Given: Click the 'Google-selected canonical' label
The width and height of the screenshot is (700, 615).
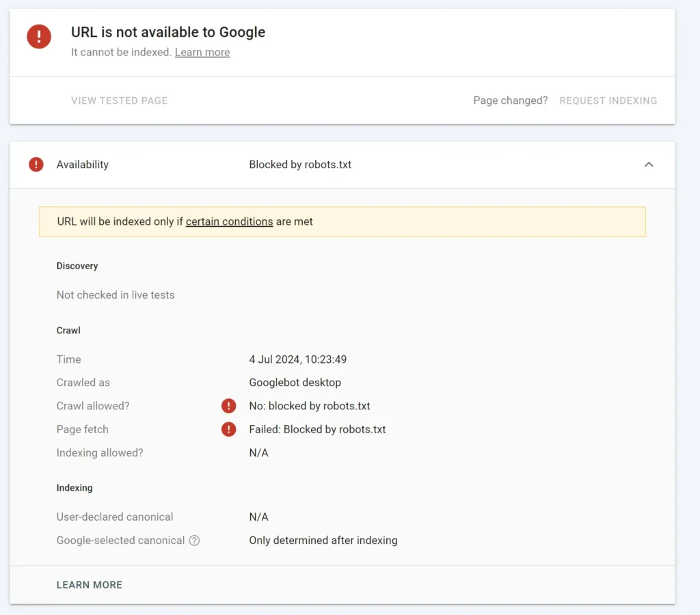Looking at the screenshot, I should pos(120,541).
